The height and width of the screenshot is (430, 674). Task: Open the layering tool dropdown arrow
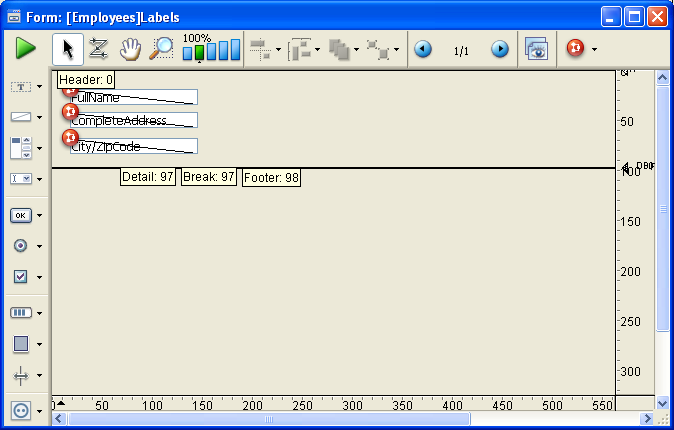point(356,49)
